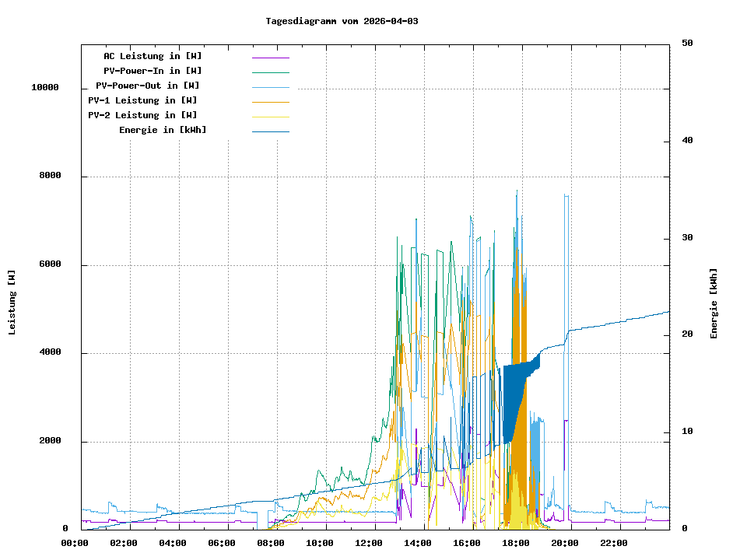Image resolution: width=747 pixels, height=560 pixels.
Task: Click the 'Leistung [W]' left axis title
Action: pos(12,303)
